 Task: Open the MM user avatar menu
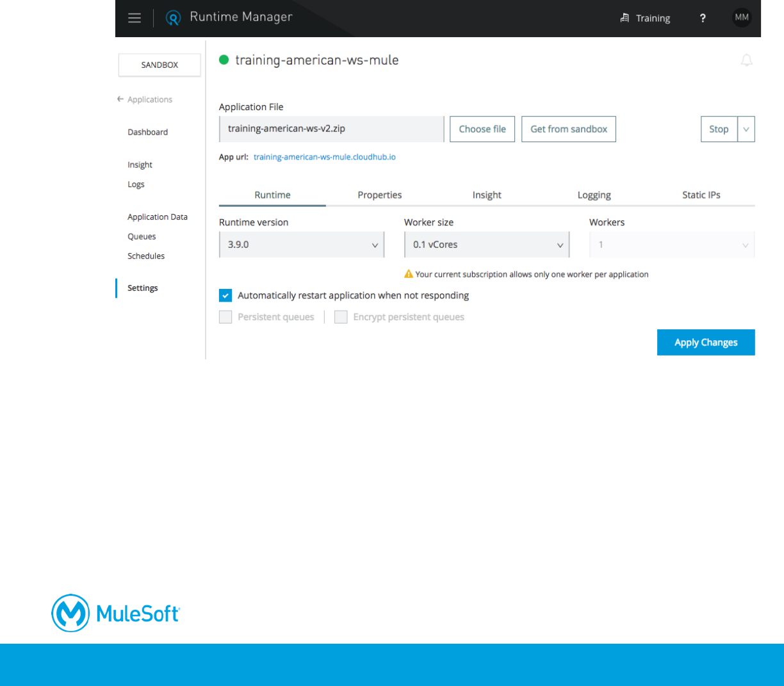742,17
